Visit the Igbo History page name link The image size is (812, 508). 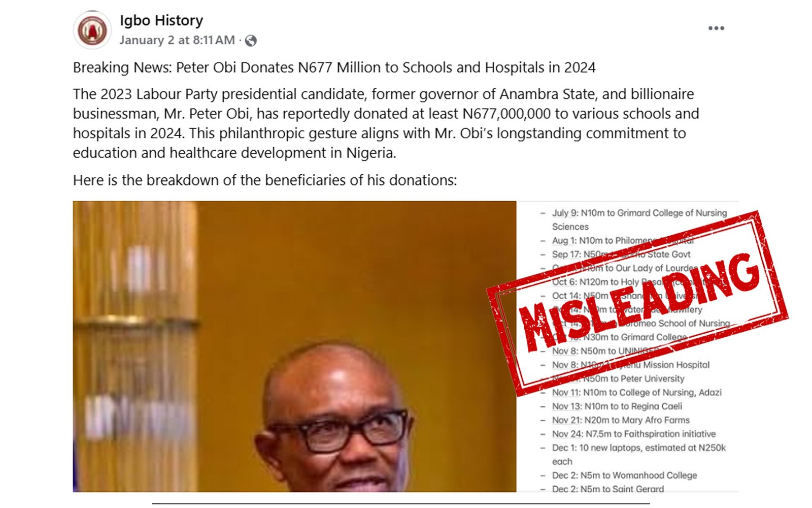(x=161, y=20)
